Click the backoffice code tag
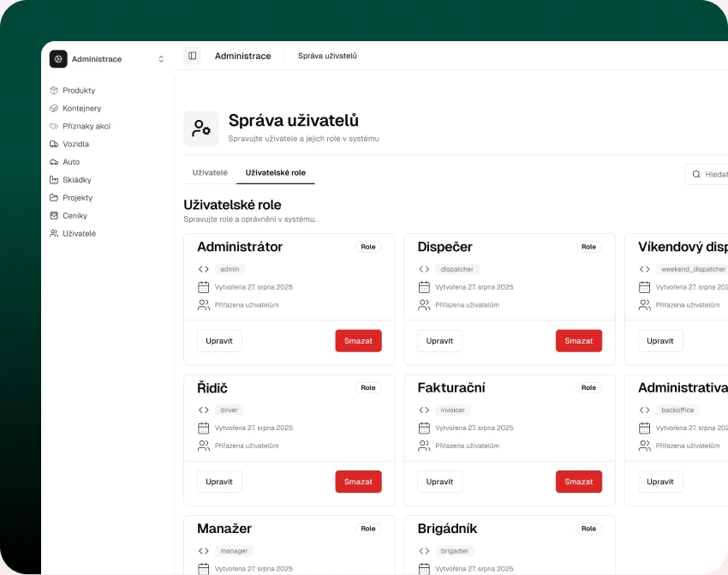The image size is (728, 575). (x=677, y=410)
